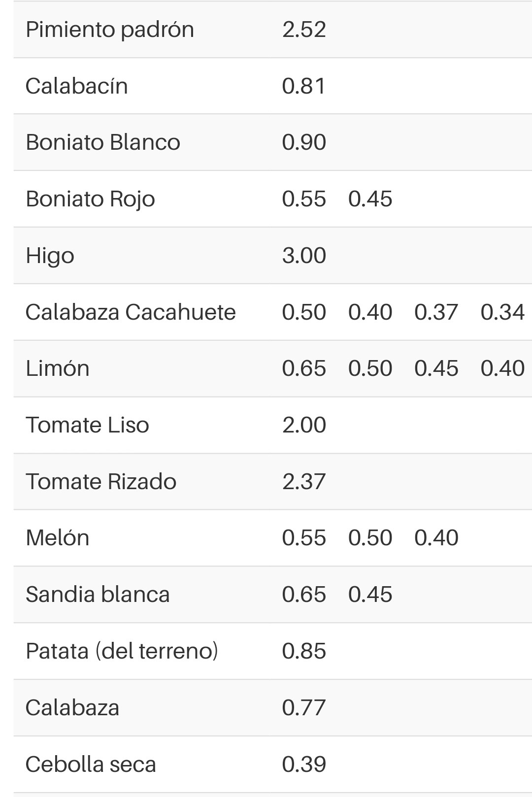The height and width of the screenshot is (797, 532).
Task: Click Calabaza Cacahuete last price 0.34
Action: [x=502, y=312]
